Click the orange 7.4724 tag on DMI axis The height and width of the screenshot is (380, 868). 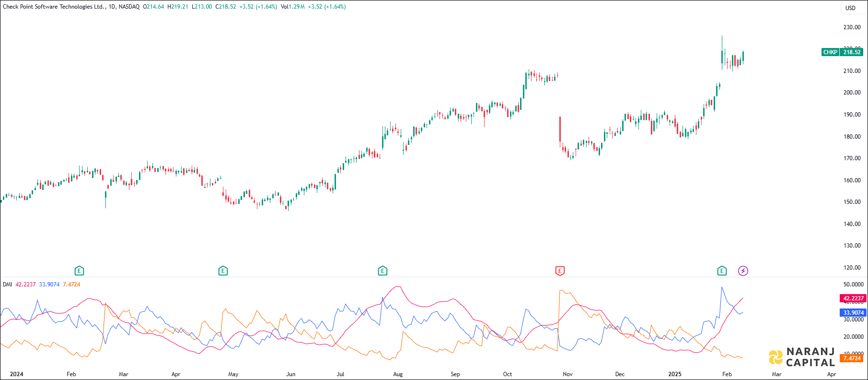tap(852, 358)
